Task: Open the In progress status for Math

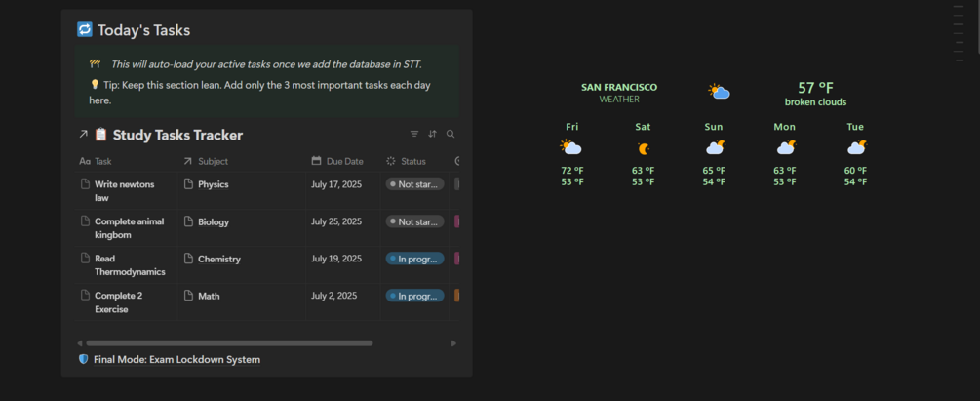Action: click(414, 296)
